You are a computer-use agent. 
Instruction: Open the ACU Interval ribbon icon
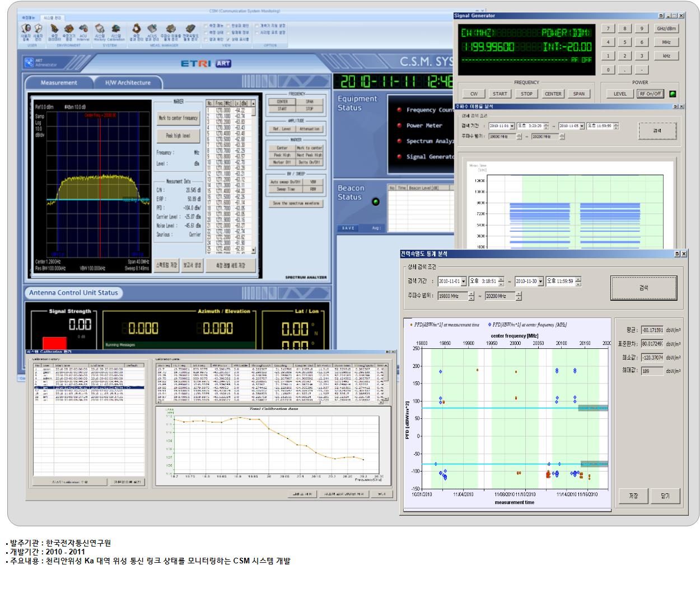(x=83, y=32)
